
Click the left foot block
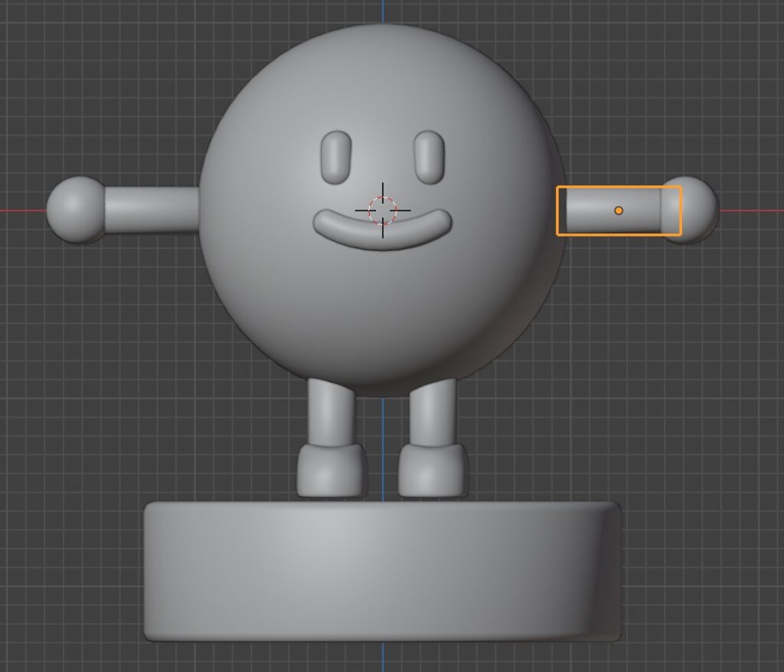coord(331,468)
